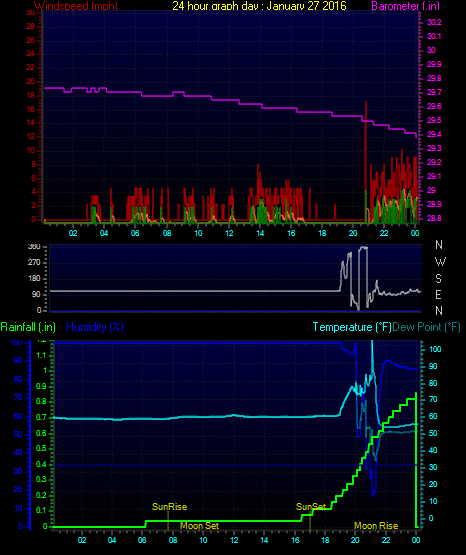Select the 24 hour graph day title
The height and width of the screenshot is (555, 466).
259,5
